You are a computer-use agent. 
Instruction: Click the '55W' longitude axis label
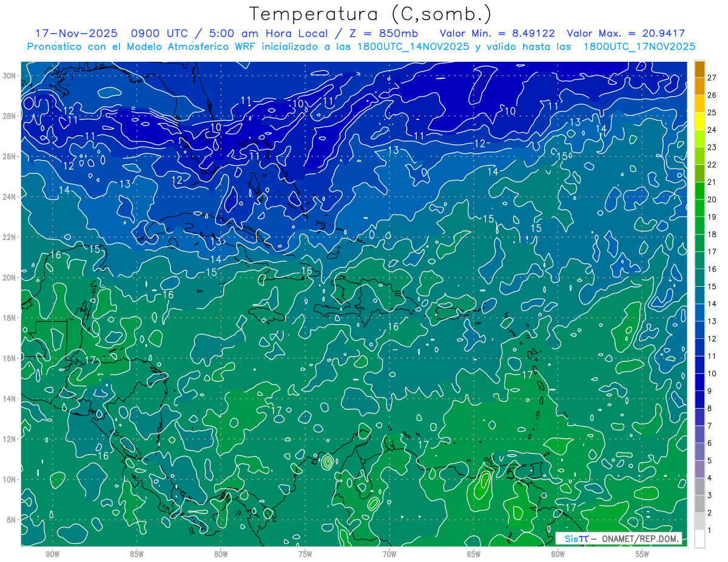(642, 554)
